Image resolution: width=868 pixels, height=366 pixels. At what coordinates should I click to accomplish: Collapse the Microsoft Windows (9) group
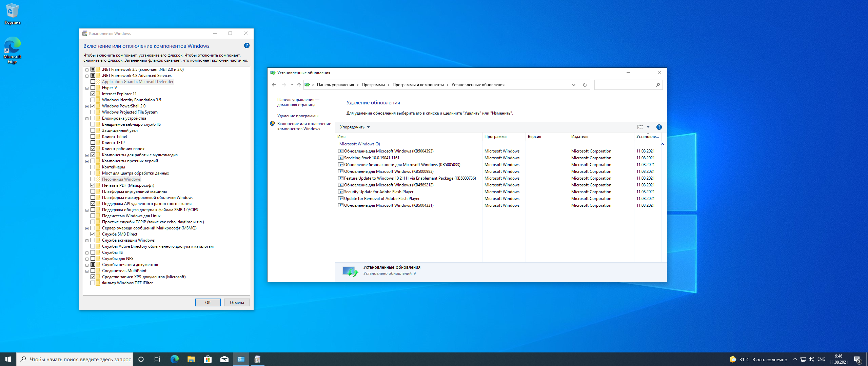pyautogui.click(x=663, y=144)
